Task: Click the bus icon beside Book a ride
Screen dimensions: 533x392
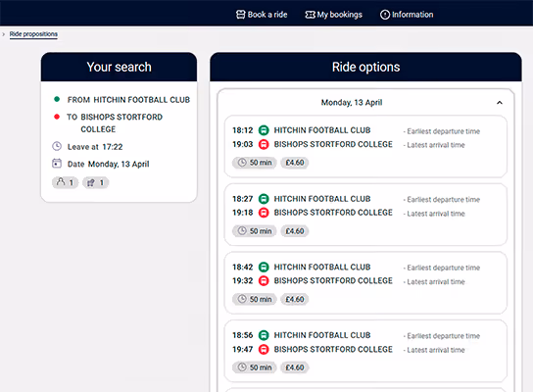Action: pyautogui.click(x=240, y=15)
